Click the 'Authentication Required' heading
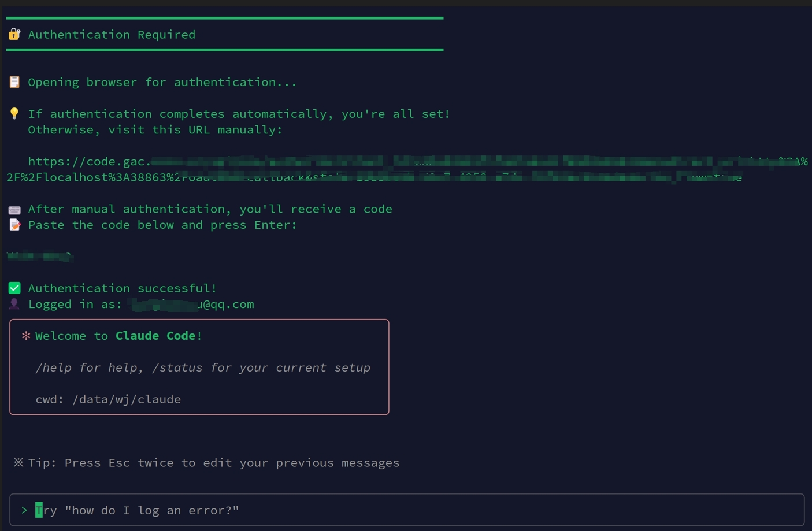 (112, 35)
